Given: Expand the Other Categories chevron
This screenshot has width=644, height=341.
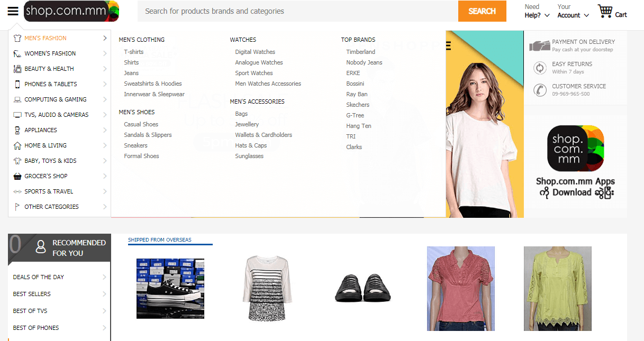Looking at the screenshot, I should 105,207.
